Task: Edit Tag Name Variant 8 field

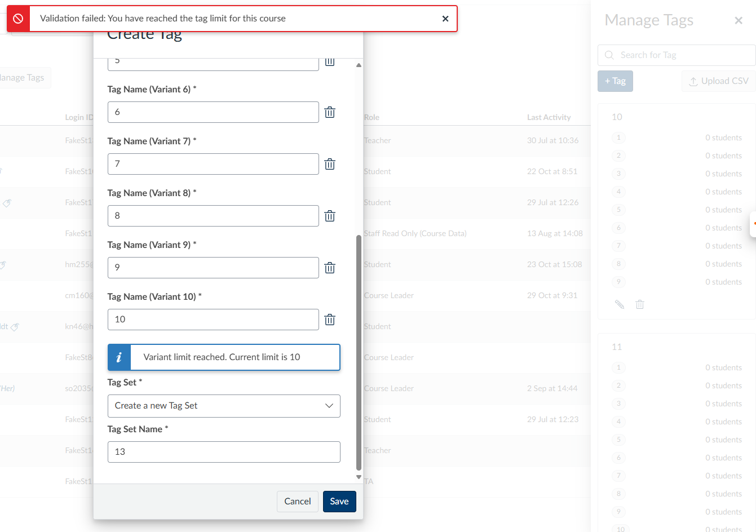Action: coord(213,216)
